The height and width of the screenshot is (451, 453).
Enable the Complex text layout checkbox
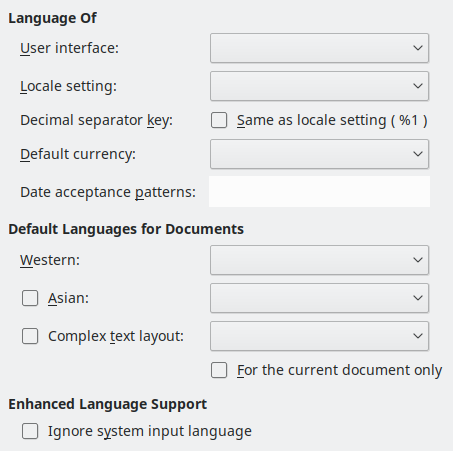click(x=30, y=336)
